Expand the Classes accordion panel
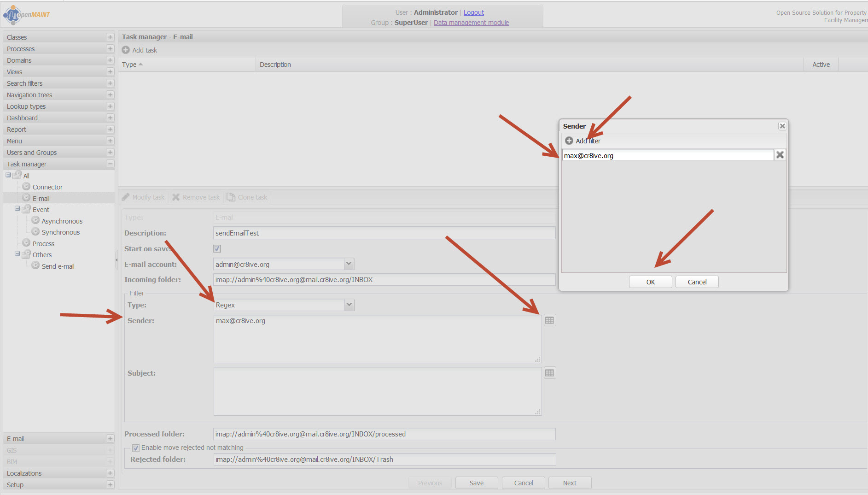The height and width of the screenshot is (495, 868). tap(110, 37)
